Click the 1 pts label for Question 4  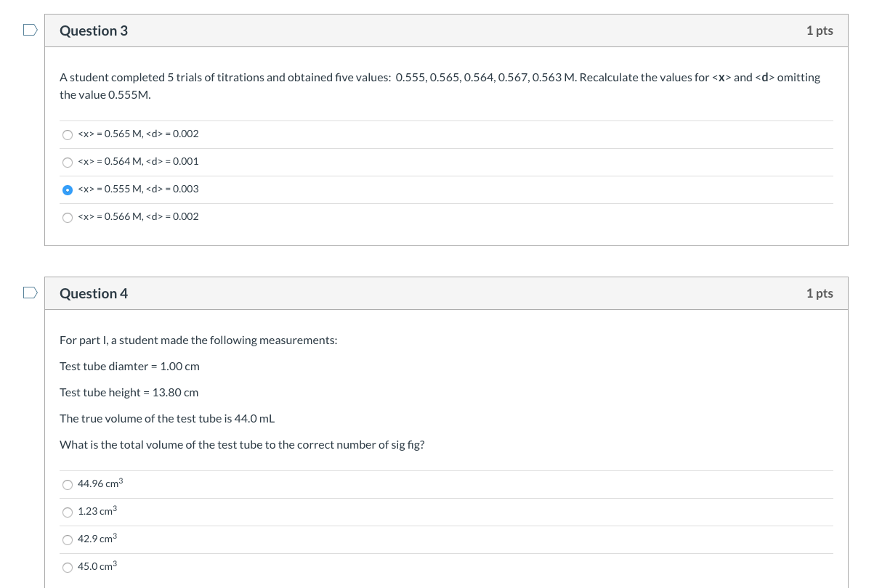[820, 293]
